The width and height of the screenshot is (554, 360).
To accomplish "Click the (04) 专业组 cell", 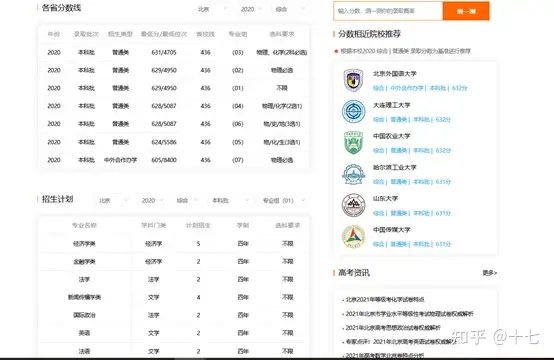I will pos(238,106).
